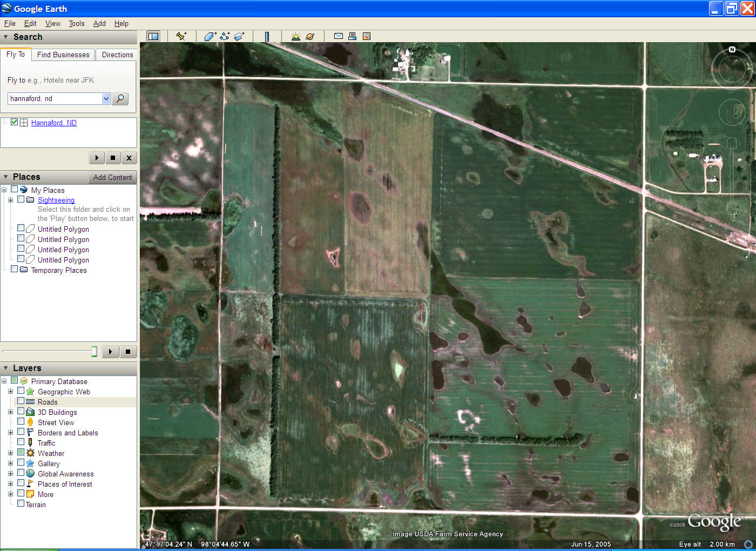Enable the Terrain layer checkbox
The image size is (756, 551).
coord(21,504)
